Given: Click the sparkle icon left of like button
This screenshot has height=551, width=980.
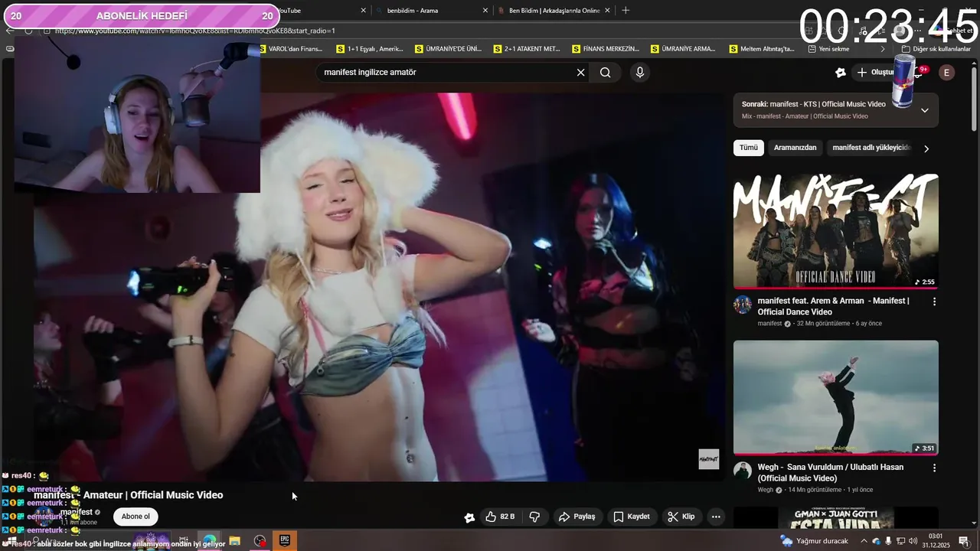Looking at the screenshot, I should (469, 517).
